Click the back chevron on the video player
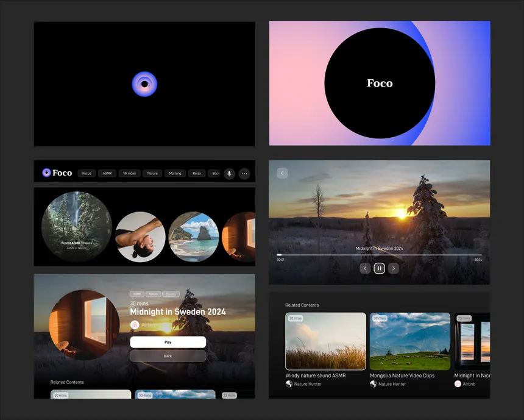Viewport: 524px width, 420px height. point(282,173)
